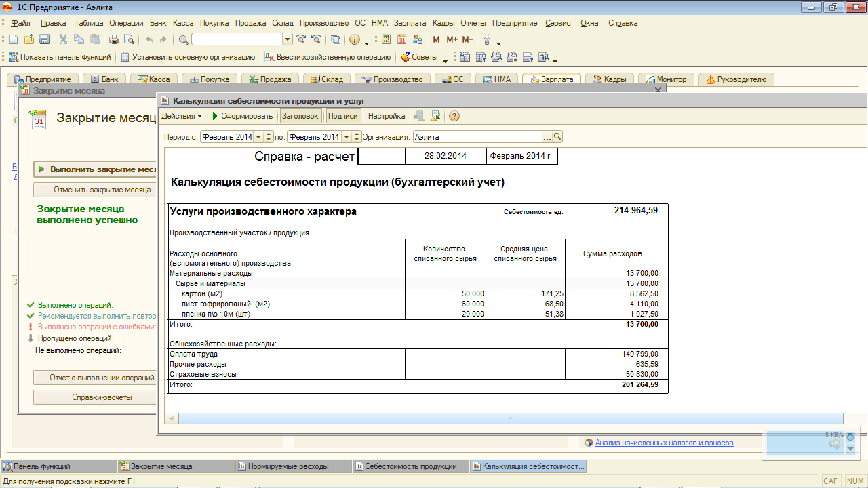
Task: Click the user switch icon in main toolbar
Action: tap(418, 39)
